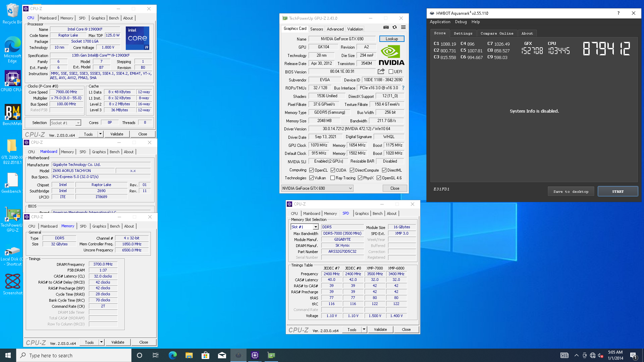Open Task View on taskbar

point(156,355)
